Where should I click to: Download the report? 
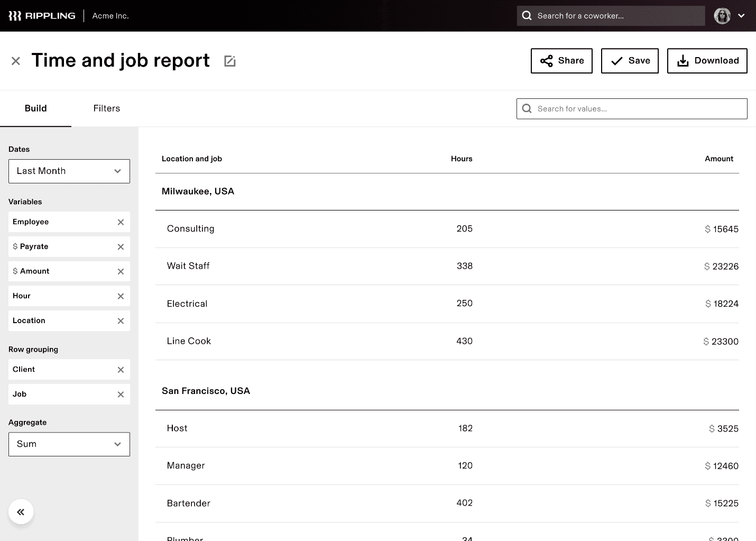point(707,61)
